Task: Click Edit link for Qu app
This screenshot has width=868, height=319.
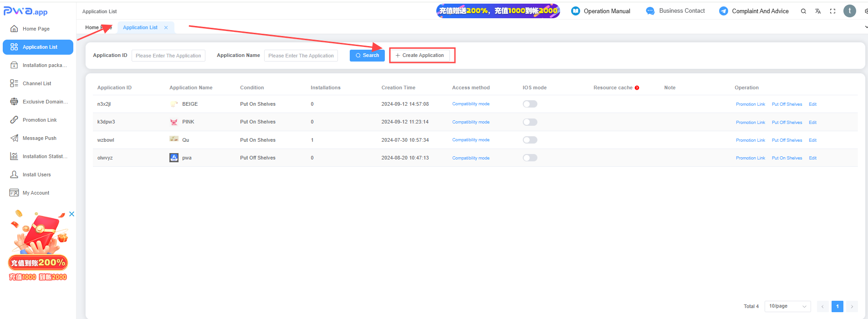Action: [813, 140]
